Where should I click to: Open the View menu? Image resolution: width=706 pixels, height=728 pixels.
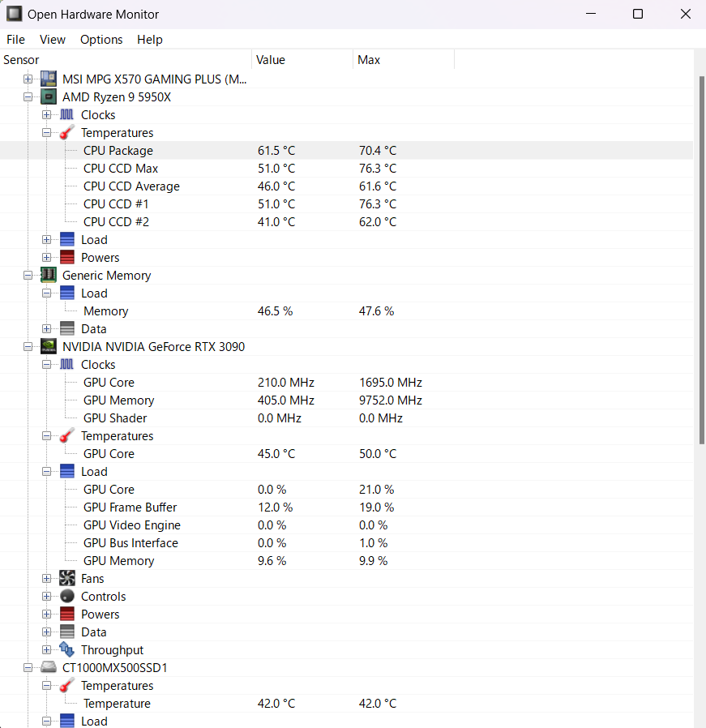(53, 40)
